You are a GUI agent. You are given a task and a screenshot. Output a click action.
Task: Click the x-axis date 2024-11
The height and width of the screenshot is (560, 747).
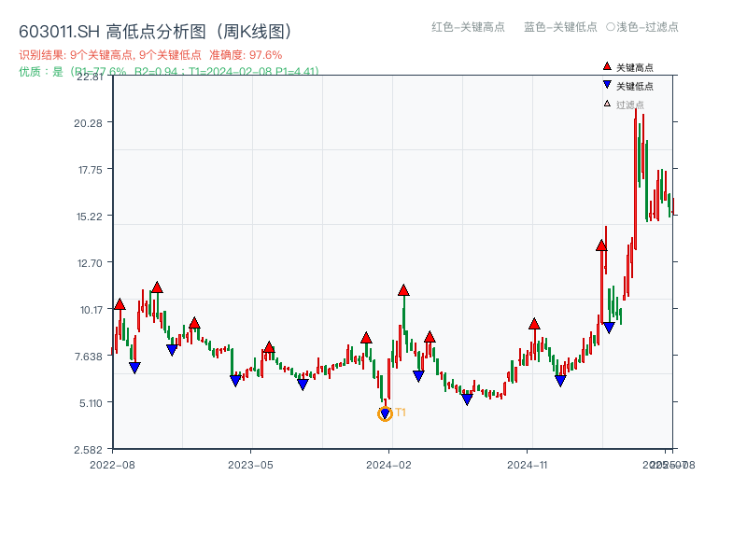tap(528, 465)
